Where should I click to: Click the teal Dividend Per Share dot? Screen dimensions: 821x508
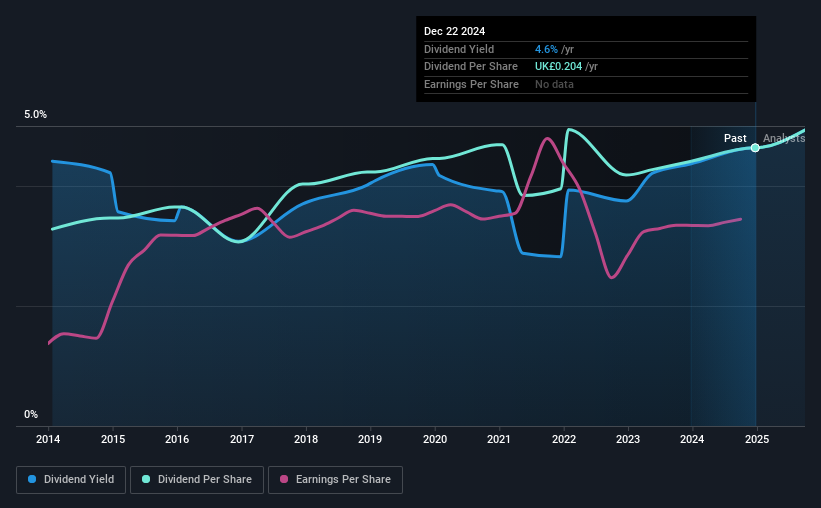tap(146, 479)
